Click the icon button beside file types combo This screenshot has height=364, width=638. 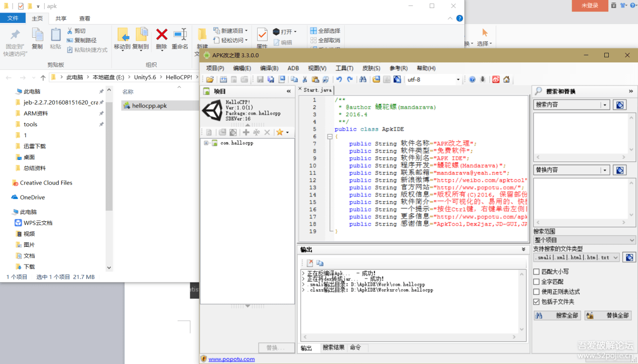tap(629, 257)
